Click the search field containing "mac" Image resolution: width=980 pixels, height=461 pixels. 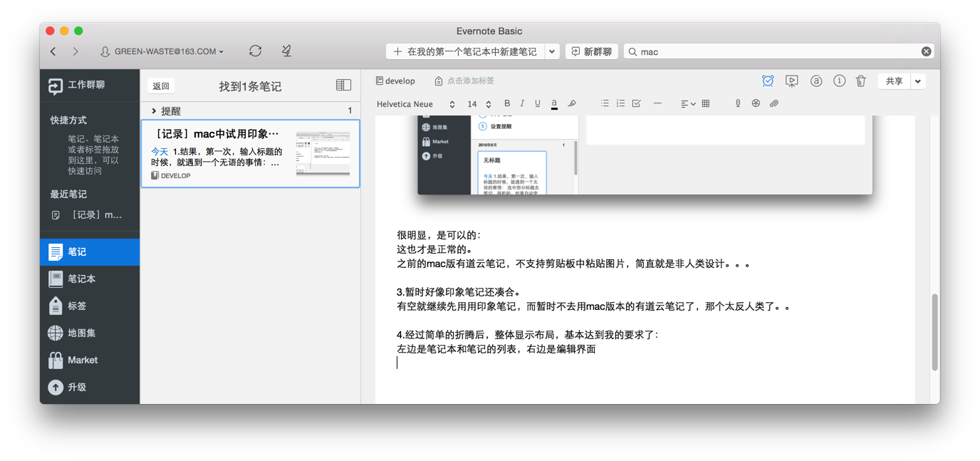coord(778,51)
